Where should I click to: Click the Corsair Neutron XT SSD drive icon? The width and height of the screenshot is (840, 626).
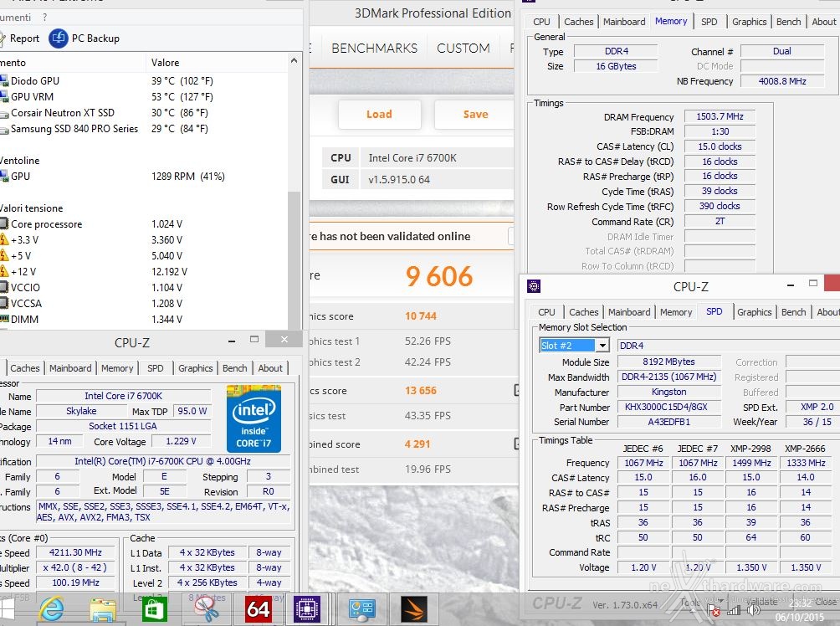4,113
